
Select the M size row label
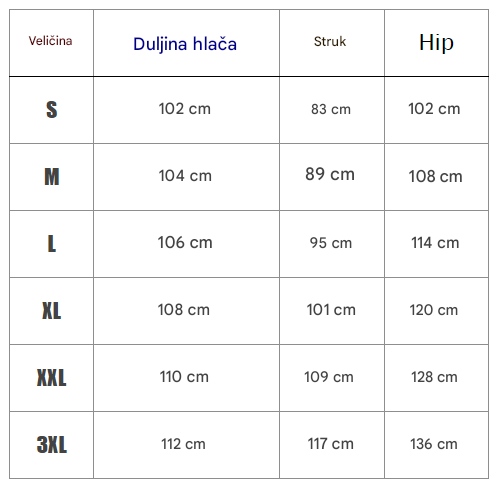pos(52,177)
